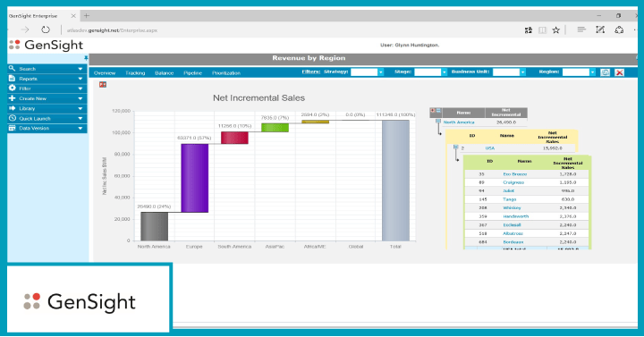Expand the Search menu arrow

pyautogui.click(x=80, y=69)
